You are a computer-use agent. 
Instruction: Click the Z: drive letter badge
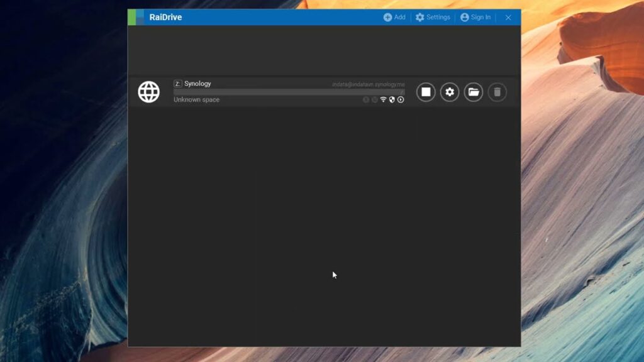tap(177, 83)
